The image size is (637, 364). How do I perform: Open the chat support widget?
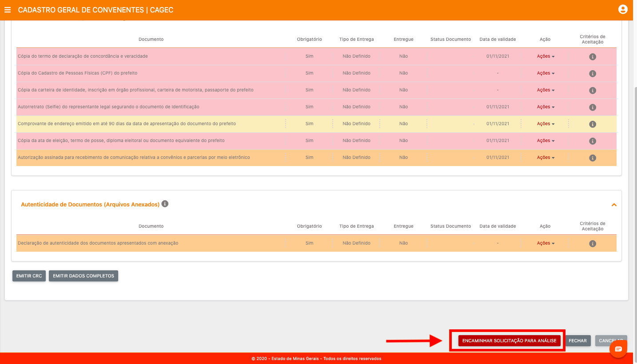click(618, 349)
